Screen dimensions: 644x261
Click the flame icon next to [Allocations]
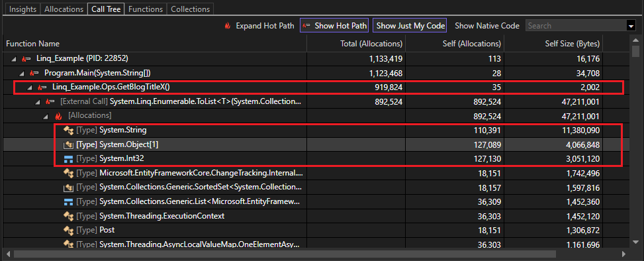pyautogui.click(x=59, y=117)
